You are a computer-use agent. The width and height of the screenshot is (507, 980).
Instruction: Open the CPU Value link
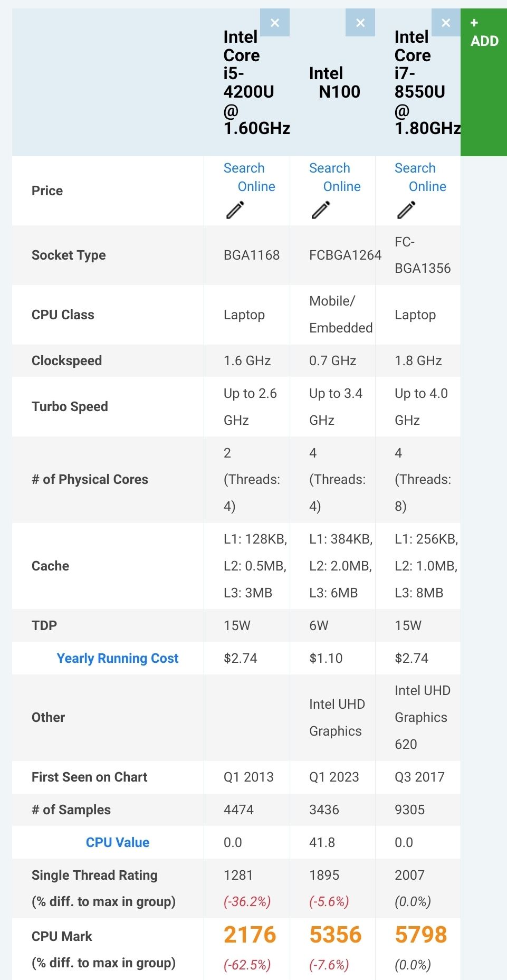point(118,842)
